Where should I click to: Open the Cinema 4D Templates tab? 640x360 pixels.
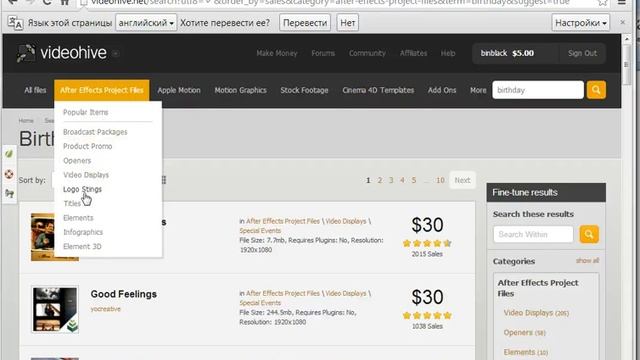coord(378,90)
